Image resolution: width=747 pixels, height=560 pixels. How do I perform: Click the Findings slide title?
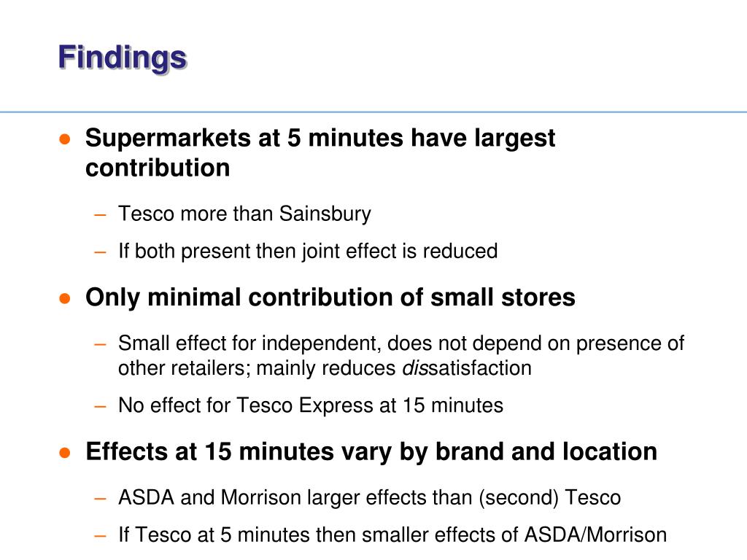(x=123, y=58)
